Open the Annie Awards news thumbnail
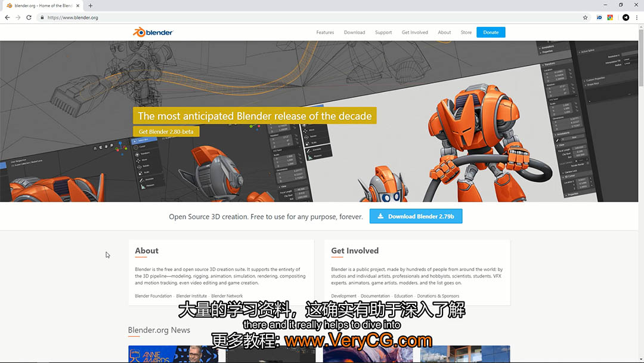644x363 pixels. point(173,354)
